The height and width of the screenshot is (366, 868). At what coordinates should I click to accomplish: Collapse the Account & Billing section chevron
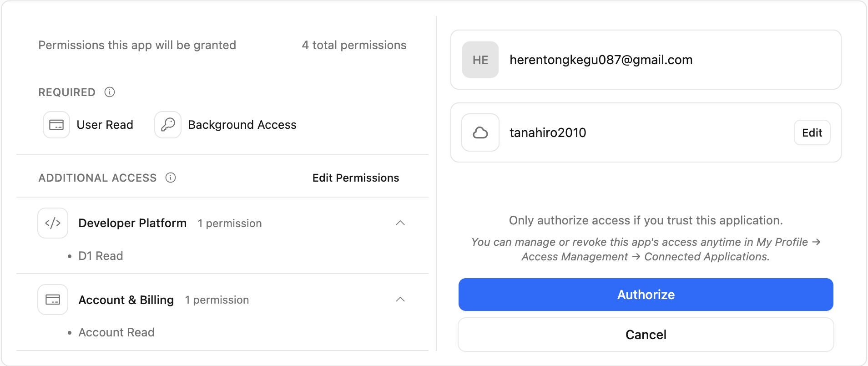(400, 300)
